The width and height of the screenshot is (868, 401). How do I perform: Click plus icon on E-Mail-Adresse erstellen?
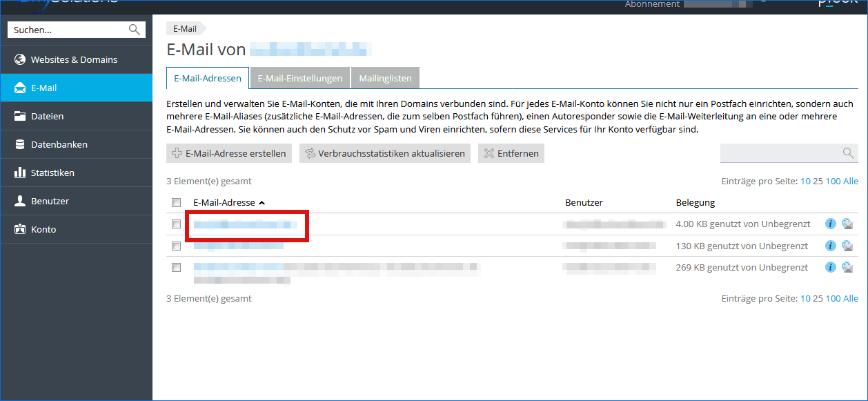point(177,153)
